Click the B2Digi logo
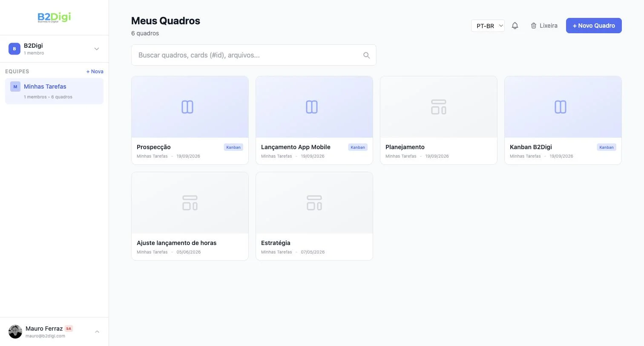 [x=54, y=17]
